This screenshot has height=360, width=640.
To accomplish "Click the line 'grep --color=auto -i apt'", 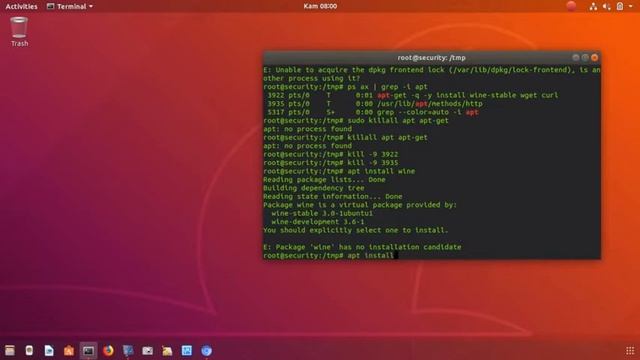I will click(x=372, y=112).
